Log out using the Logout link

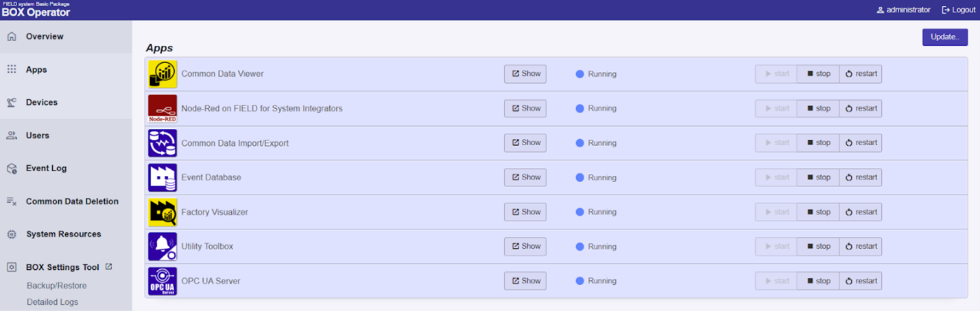[x=959, y=10]
